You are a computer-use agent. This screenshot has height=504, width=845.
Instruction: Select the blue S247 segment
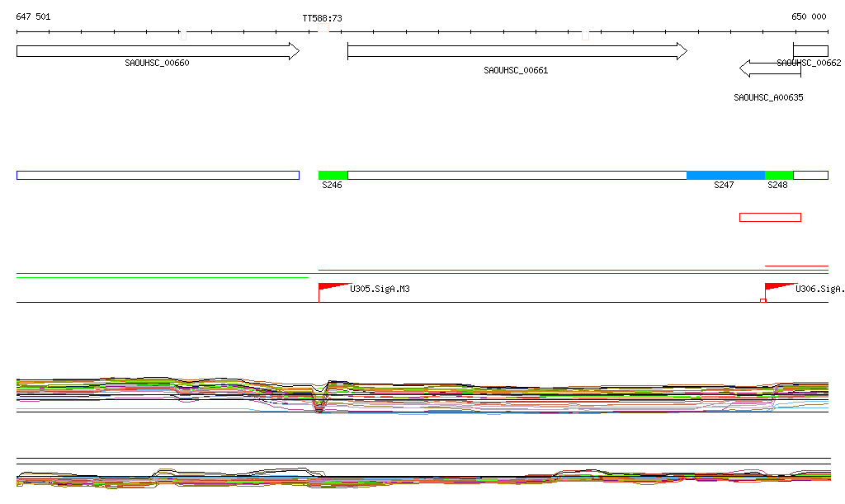pyautogui.click(x=725, y=175)
